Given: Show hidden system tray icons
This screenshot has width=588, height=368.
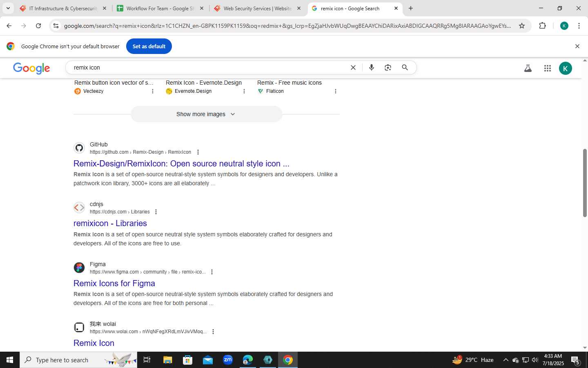Looking at the screenshot, I should coord(506,360).
